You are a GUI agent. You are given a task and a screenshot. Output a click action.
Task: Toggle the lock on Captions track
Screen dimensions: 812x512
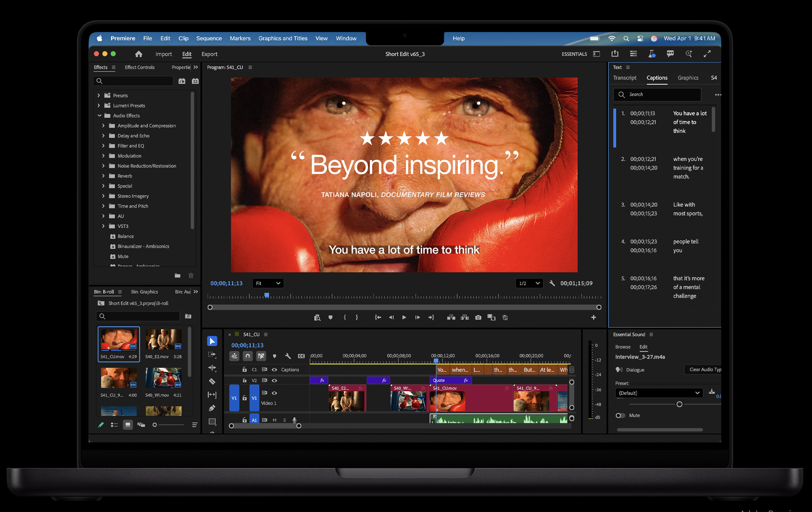pos(245,369)
